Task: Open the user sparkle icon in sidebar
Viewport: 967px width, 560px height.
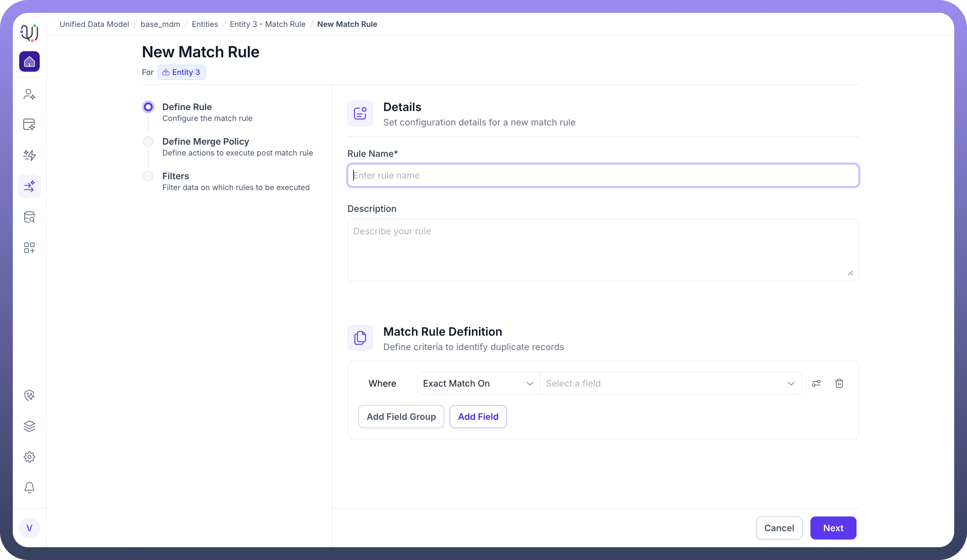Action: tap(29, 94)
